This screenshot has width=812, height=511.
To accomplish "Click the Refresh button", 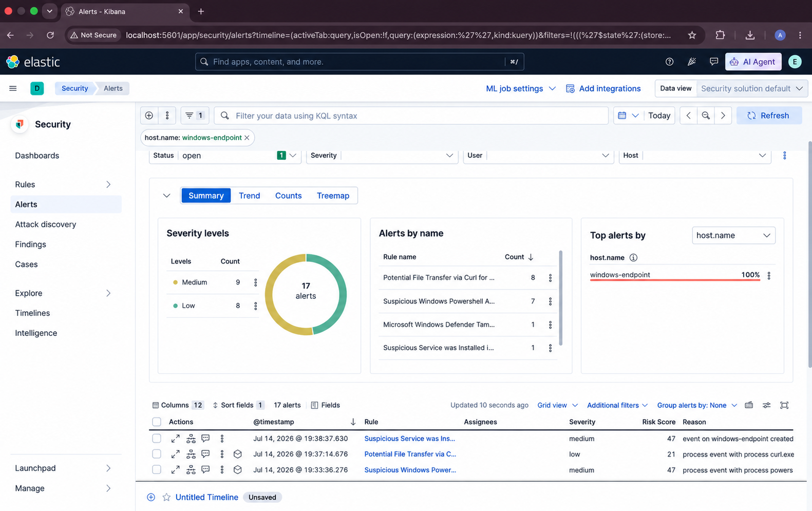I will 769,116.
